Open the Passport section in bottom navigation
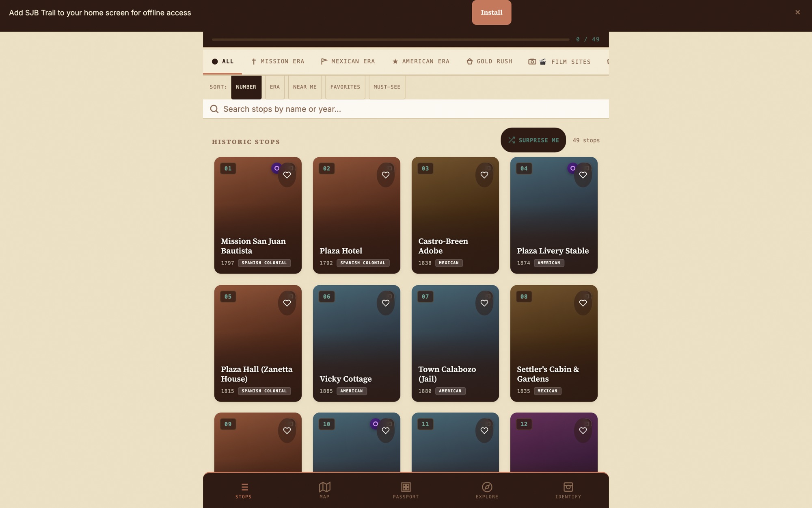812x508 pixels. [x=406, y=491]
